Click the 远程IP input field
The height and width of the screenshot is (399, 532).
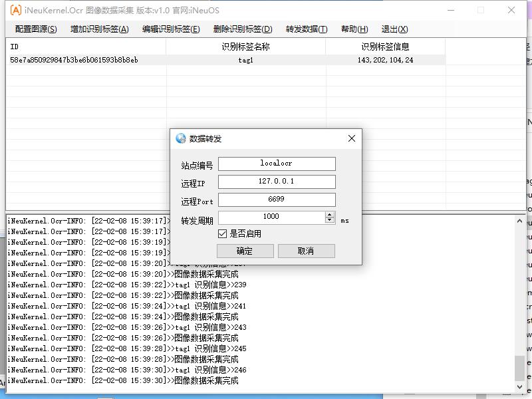[x=277, y=182]
